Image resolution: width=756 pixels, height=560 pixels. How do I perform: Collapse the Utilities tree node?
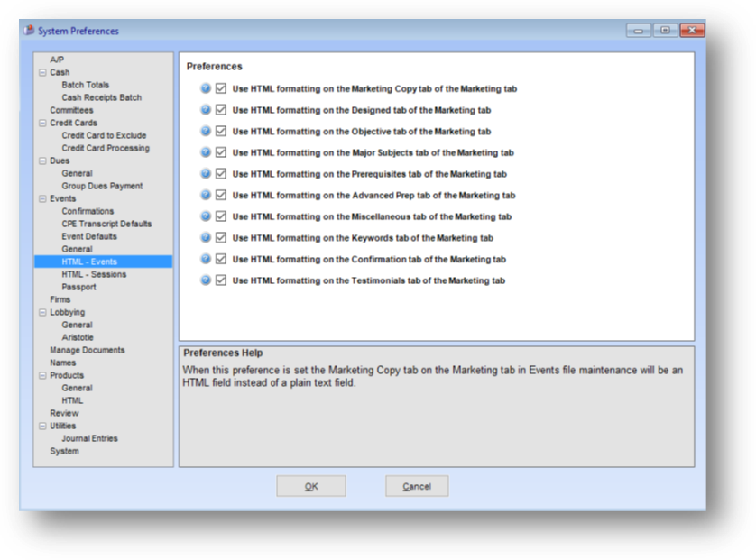[42, 426]
